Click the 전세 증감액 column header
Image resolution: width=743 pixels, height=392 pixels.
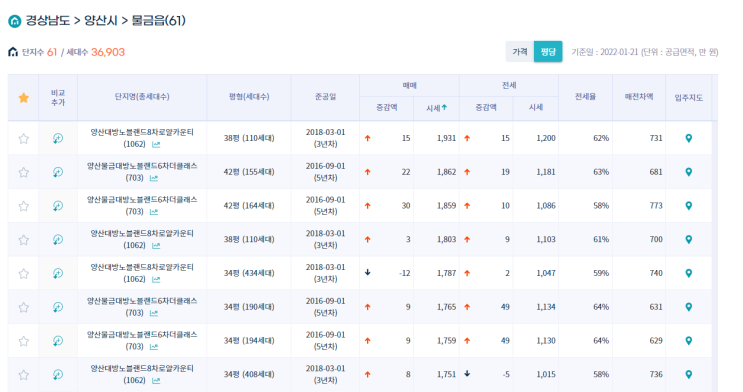(486, 108)
